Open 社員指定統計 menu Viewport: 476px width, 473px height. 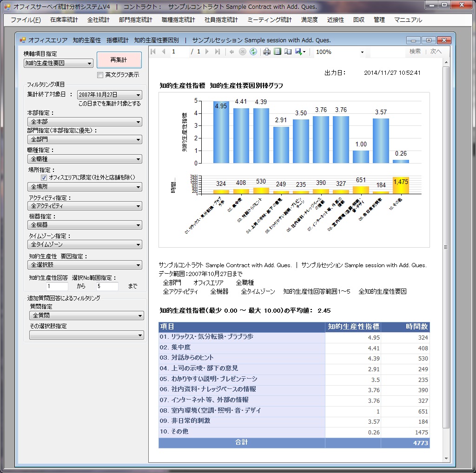221,20
